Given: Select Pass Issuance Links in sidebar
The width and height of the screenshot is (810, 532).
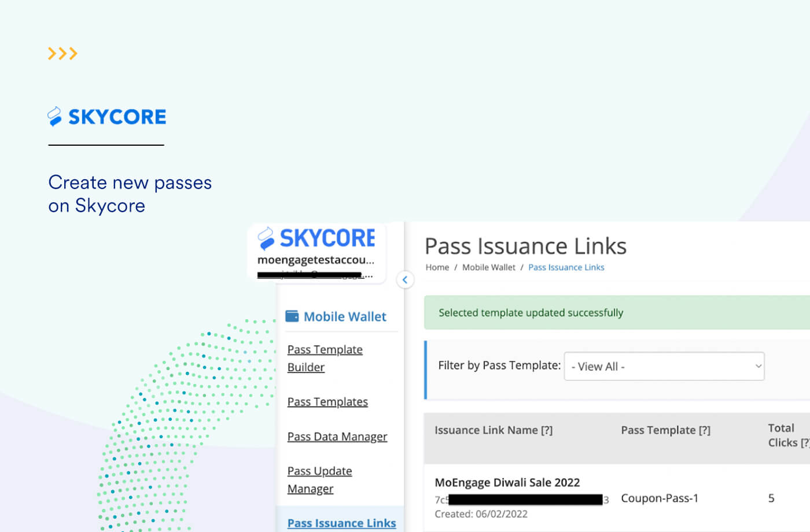Looking at the screenshot, I should point(342,523).
